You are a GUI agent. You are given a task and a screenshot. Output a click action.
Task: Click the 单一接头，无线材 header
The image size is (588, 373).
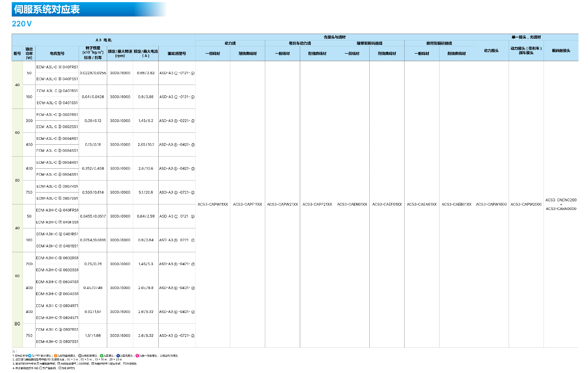click(x=526, y=37)
